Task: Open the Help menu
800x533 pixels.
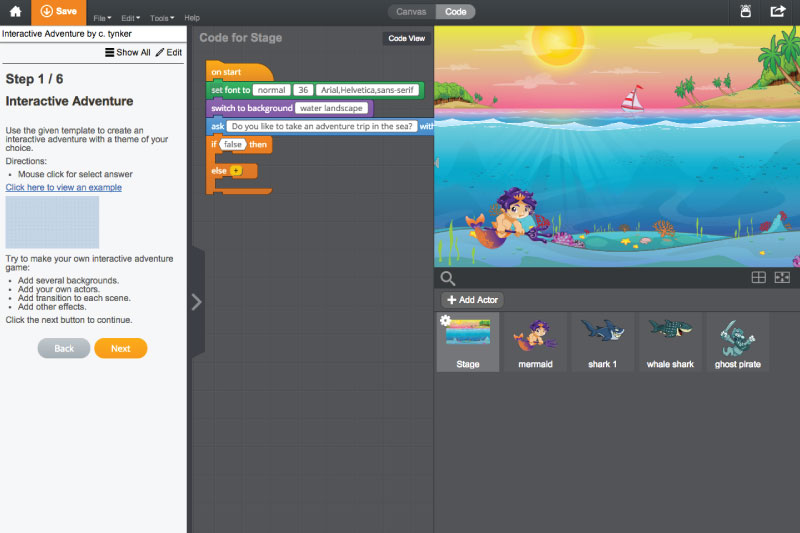Action: tap(192, 17)
